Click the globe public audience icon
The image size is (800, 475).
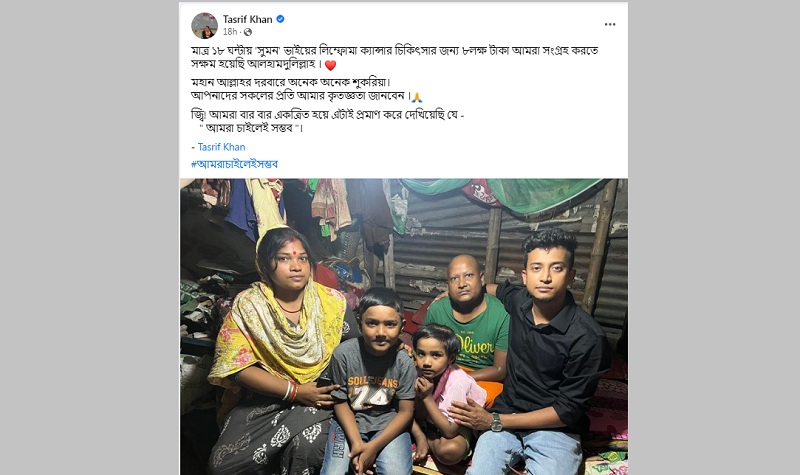247,32
